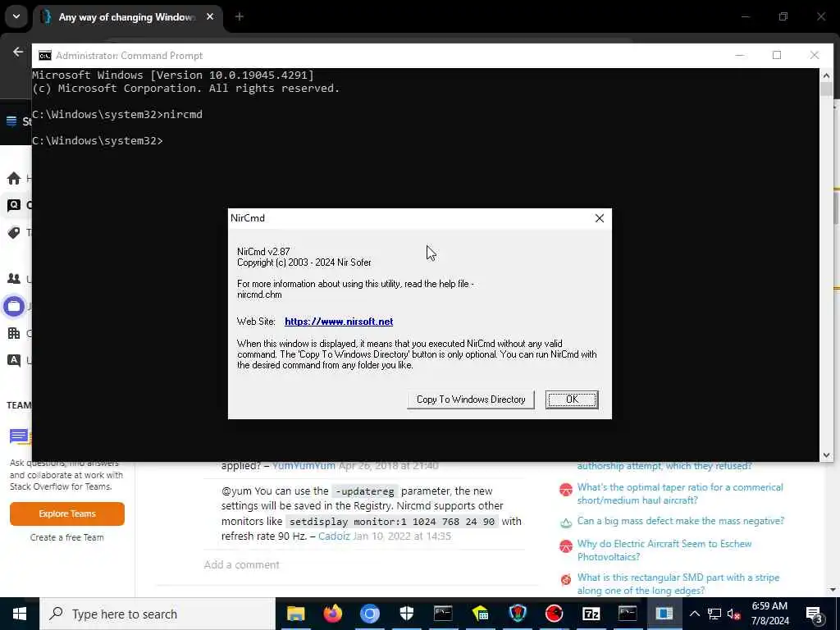Open 'Can a big mass defect' question

(x=680, y=521)
